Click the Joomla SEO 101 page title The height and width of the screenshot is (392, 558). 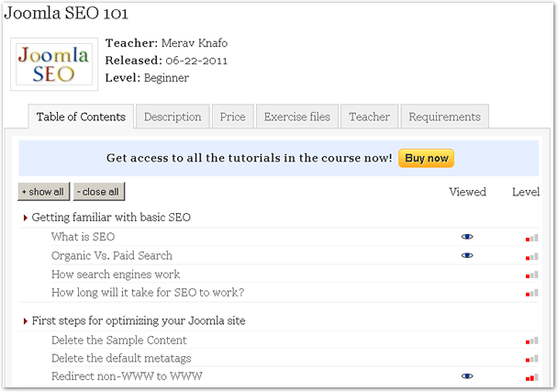coord(66,13)
